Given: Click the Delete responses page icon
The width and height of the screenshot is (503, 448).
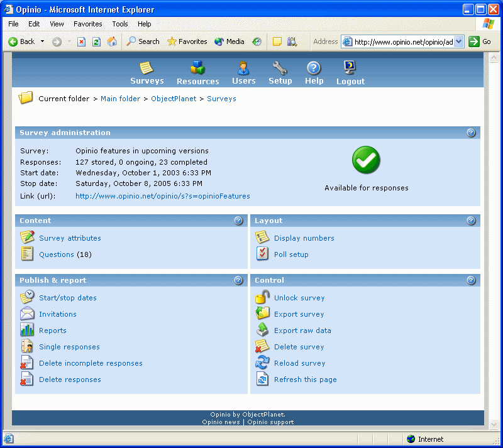Looking at the screenshot, I should tap(26, 379).
